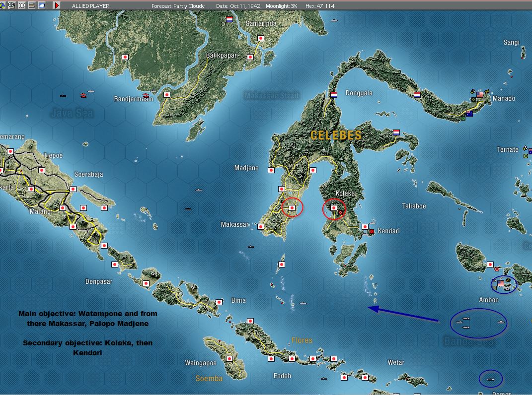
Task: Click the Soemba island label
Action: pyautogui.click(x=209, y=379)
